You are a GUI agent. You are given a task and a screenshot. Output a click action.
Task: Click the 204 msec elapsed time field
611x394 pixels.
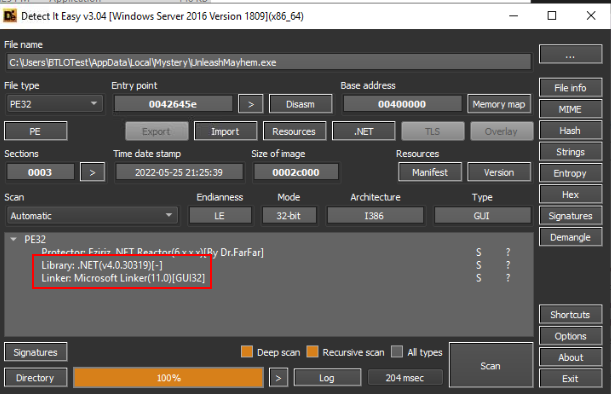(x=405, y=378)
